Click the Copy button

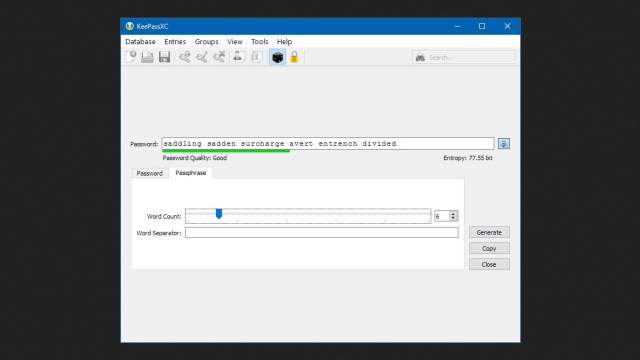point(489,248)
